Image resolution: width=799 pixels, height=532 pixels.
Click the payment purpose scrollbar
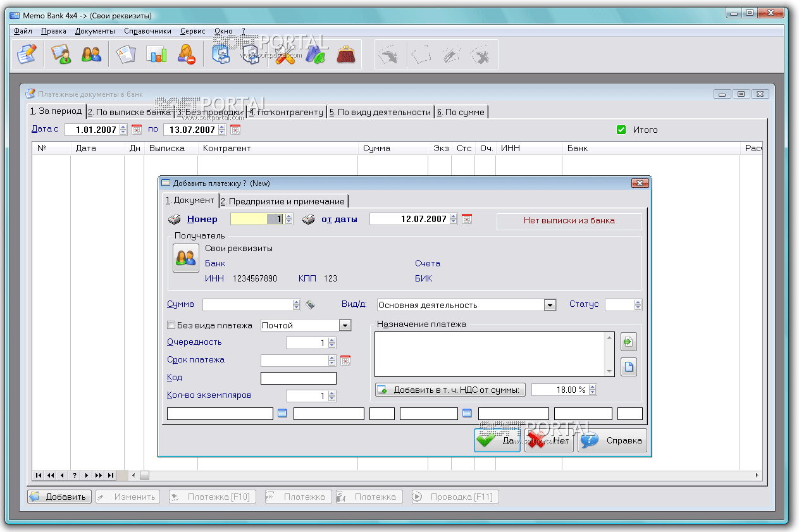tap(610, 354)
